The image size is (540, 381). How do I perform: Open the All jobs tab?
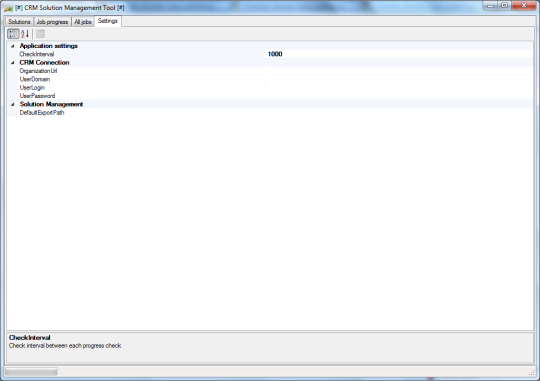pyautogui.click(x=83, y=22)
